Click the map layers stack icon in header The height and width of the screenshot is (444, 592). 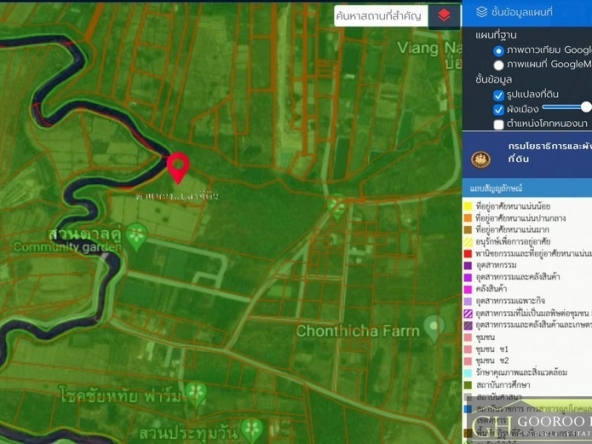click(x=481, y=12)
